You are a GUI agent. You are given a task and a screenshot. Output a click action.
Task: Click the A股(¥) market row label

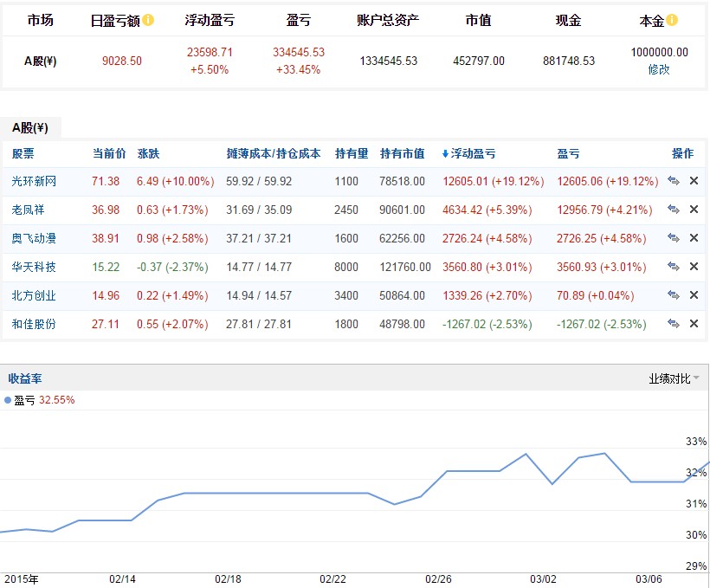click(x=41, y=61)
